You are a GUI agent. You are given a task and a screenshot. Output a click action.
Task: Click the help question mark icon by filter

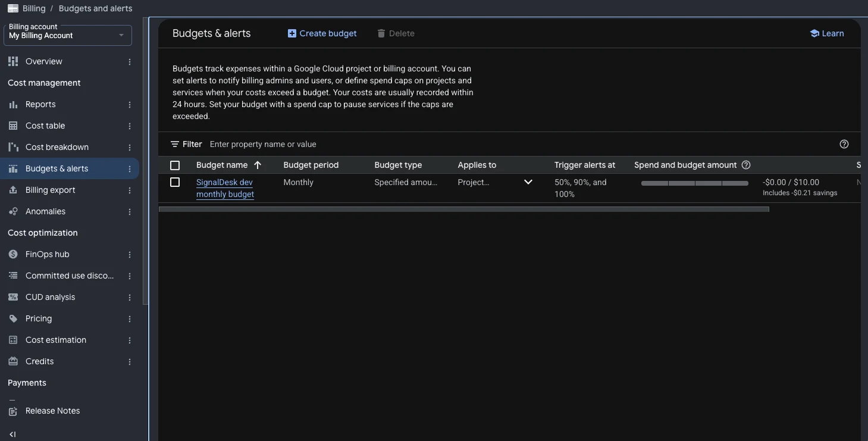click(x=844, y=144)
